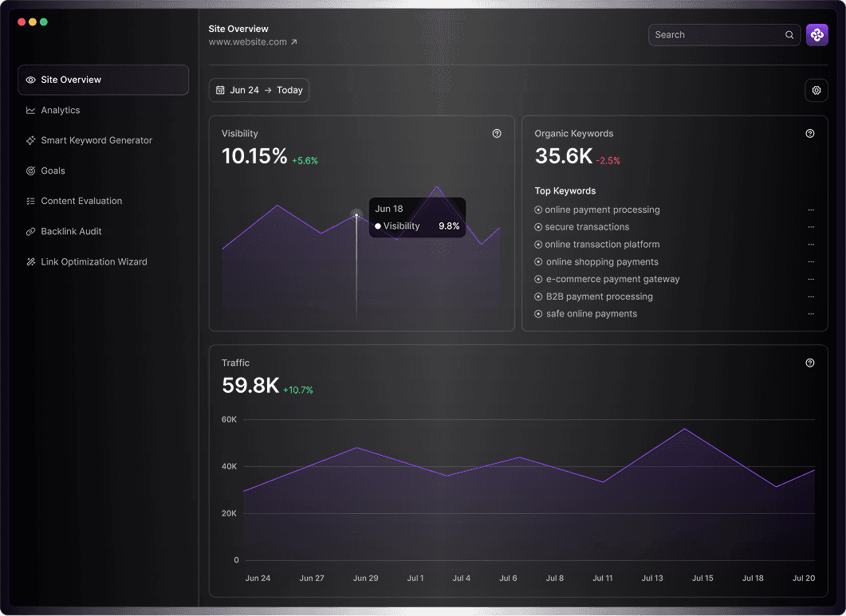Click the bullet icon before 'secure transactions'
846x616 pixels.
pyautogui.click(x=538, y=227)
